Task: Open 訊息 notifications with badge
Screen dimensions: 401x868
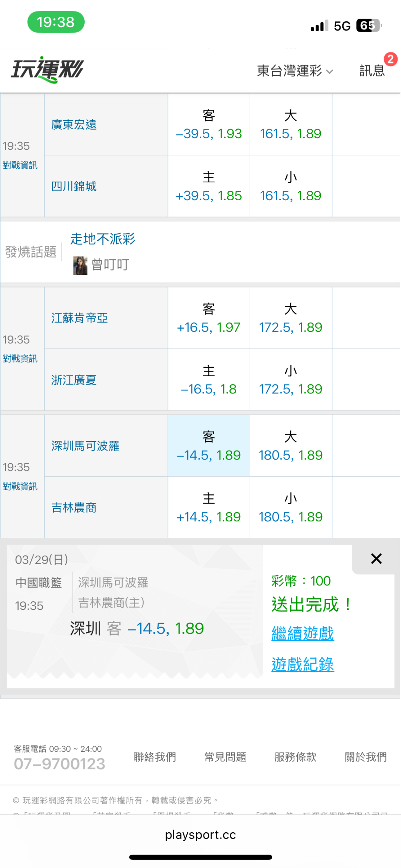Action: pyautogui.click(x=372, y=70)
